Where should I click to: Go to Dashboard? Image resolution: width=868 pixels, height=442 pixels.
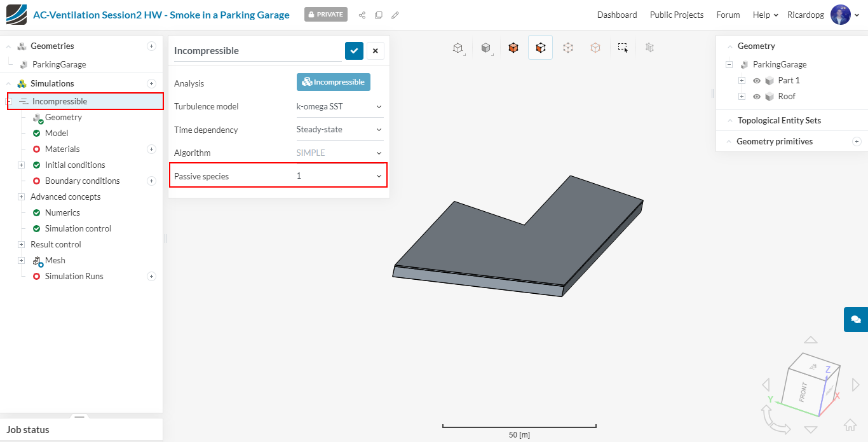[x=617, y=15]
